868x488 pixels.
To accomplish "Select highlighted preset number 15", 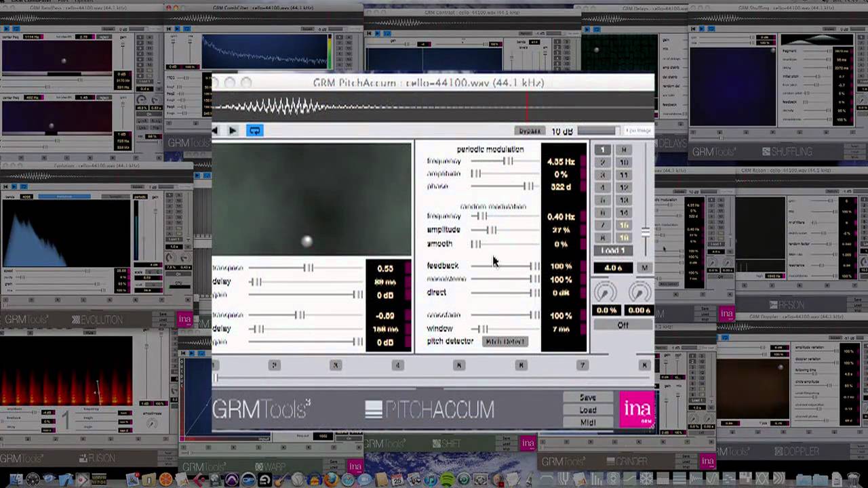I will coord(624,226).
